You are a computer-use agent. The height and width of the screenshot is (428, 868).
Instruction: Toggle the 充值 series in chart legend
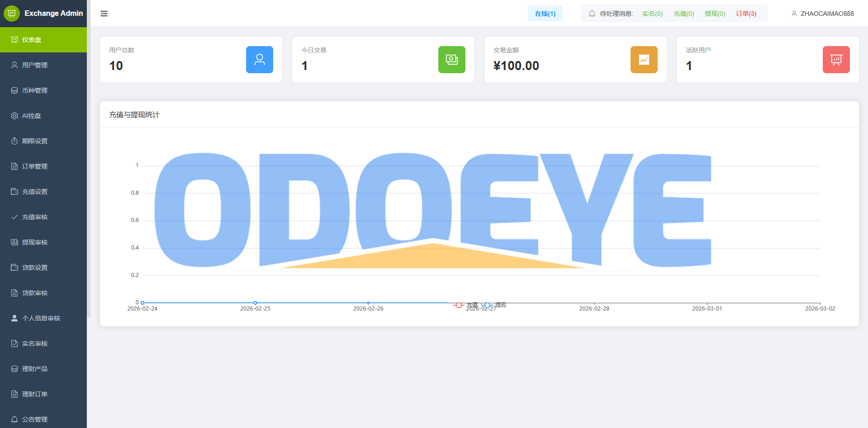[466, 305]
